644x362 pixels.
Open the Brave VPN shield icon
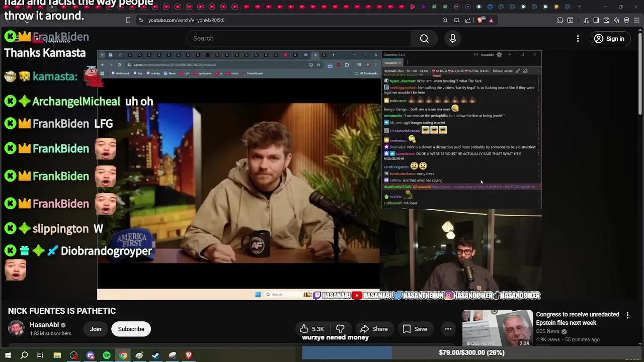626,20
